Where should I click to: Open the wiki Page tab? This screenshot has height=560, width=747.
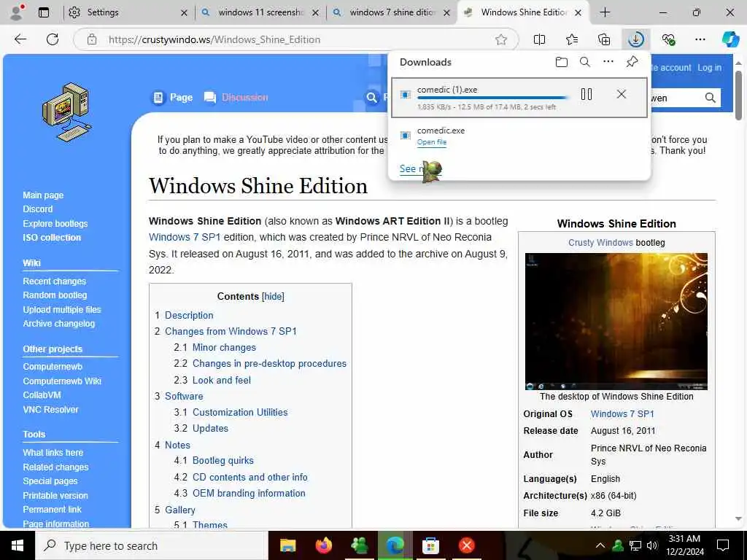point(172,98)
